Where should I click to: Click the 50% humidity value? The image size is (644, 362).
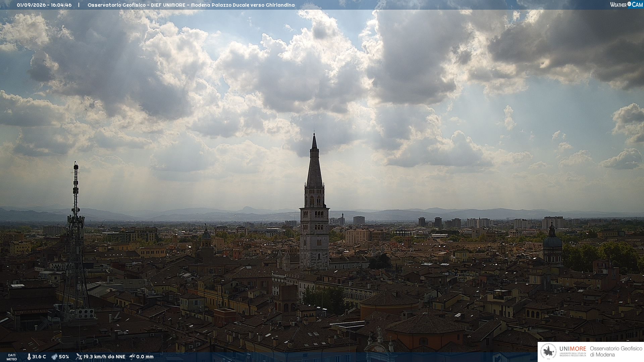pos(64,357)
